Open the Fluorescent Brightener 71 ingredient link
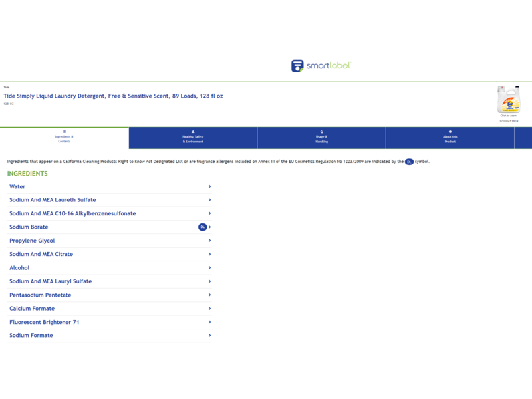The width and height of the screenshot is (532, 399). click(x=45, y=322)
